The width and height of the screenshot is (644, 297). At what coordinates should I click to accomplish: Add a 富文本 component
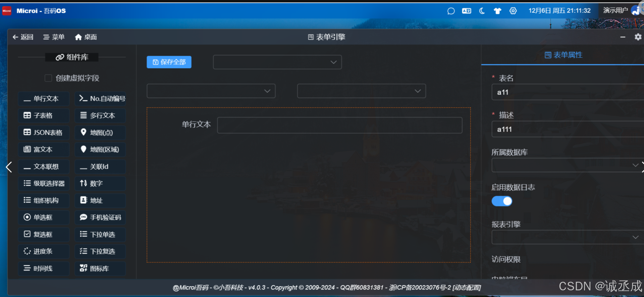pyautogui.click(x=44, y=149)
